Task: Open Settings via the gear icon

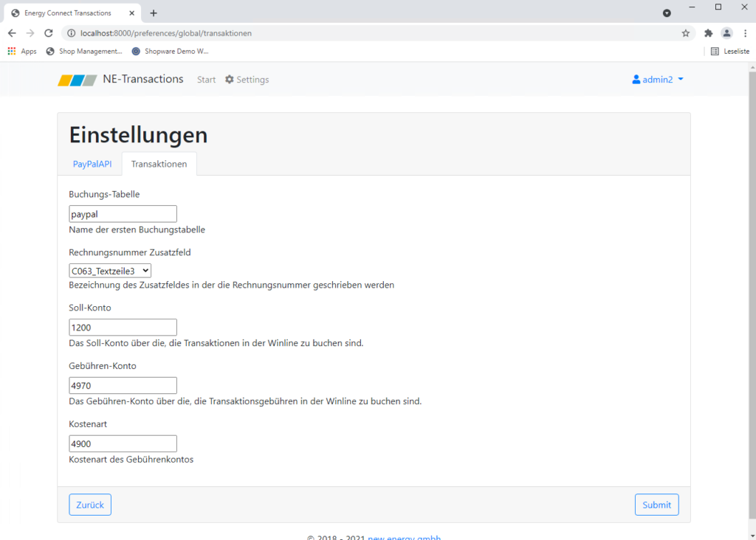Action: [x=230, y=80]
